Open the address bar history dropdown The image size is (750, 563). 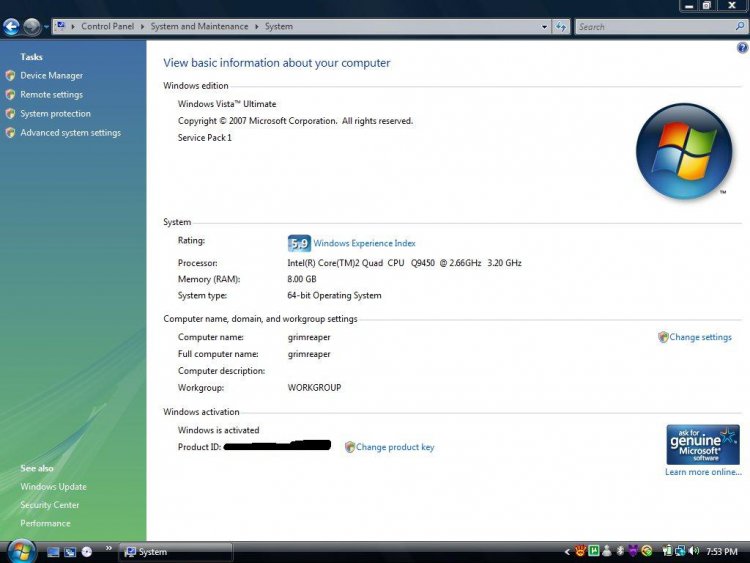544,27
